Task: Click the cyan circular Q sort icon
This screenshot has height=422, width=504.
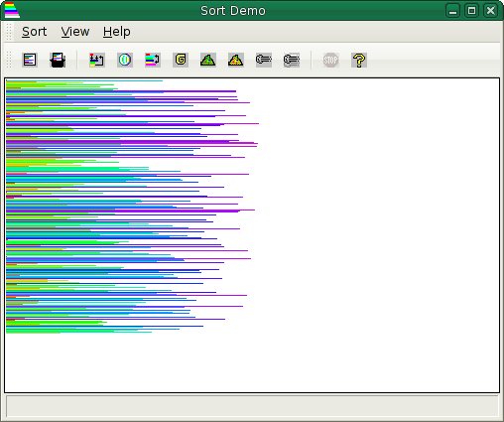Action: click(125, 61)
